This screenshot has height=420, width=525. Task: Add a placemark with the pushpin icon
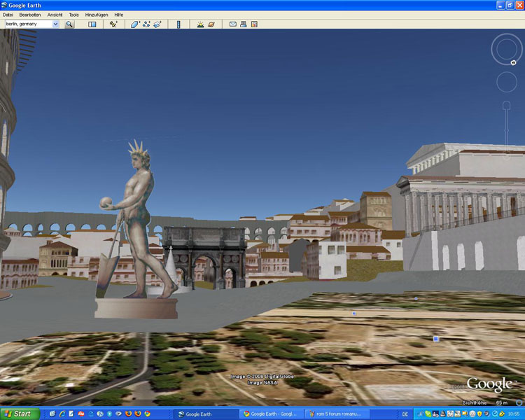(113, 24)
